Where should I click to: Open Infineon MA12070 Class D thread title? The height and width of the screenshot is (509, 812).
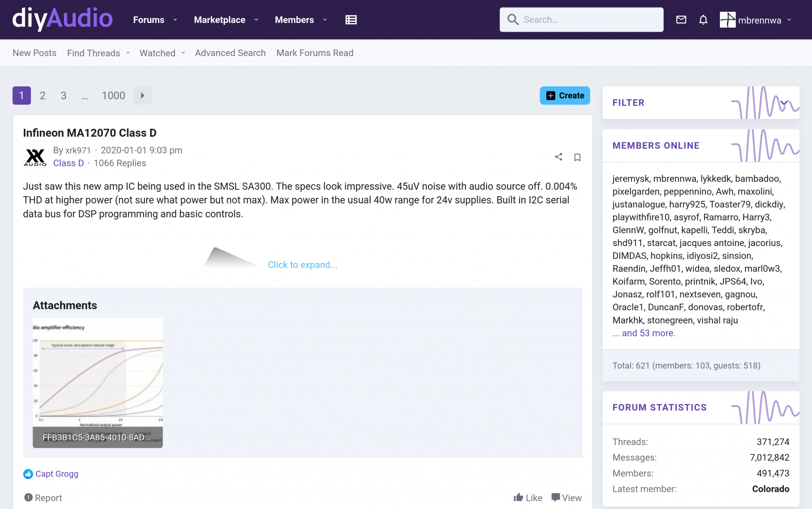click(x=90, y=133)
